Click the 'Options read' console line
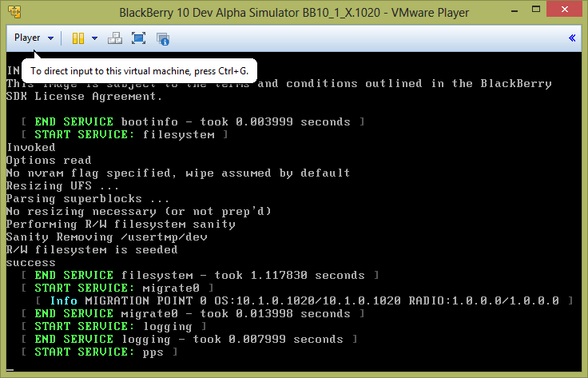The width and height of the screenshot is (588, 378). (49, 161)
